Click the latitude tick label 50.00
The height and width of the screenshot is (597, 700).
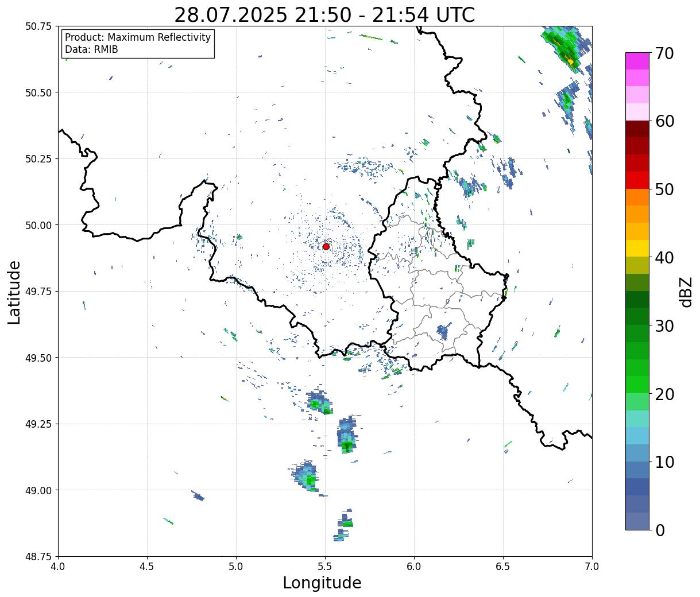point(38,225)
